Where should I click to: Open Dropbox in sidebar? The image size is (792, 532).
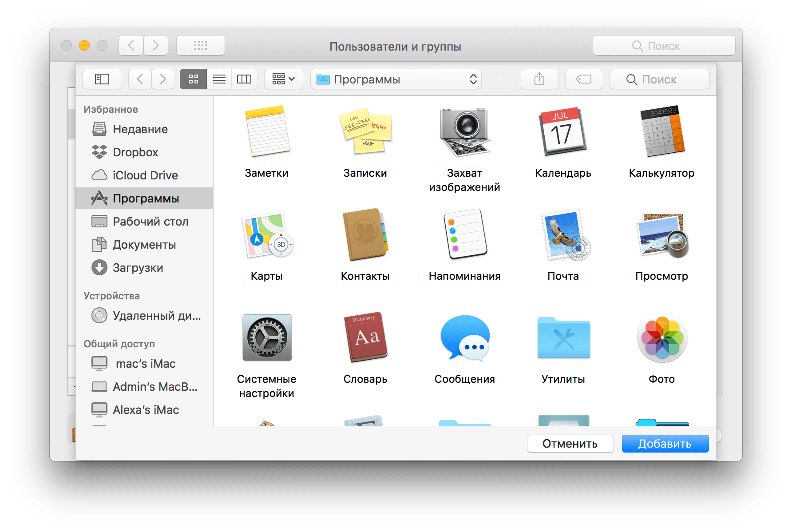[x=144, y=152]
